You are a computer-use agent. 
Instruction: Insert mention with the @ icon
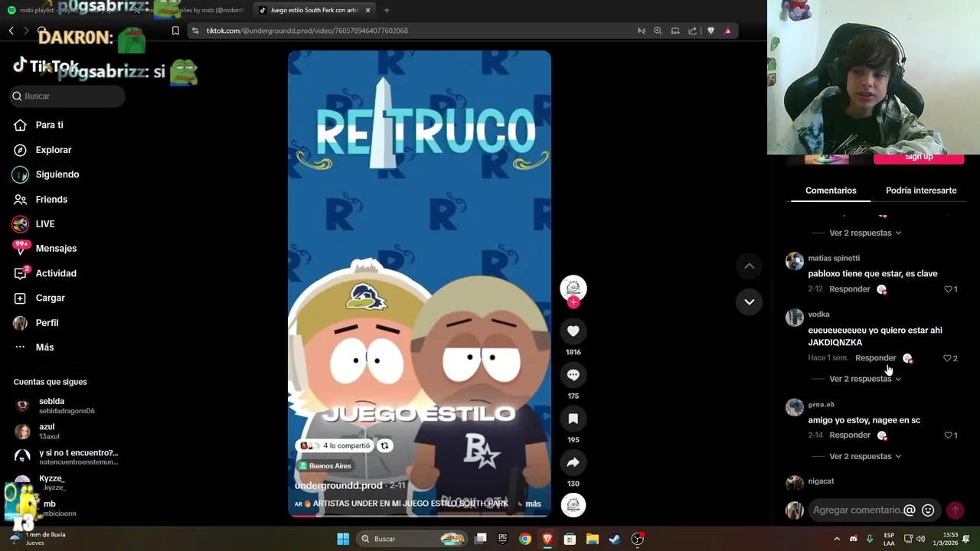pyautogui.click(x=910, y=510)
